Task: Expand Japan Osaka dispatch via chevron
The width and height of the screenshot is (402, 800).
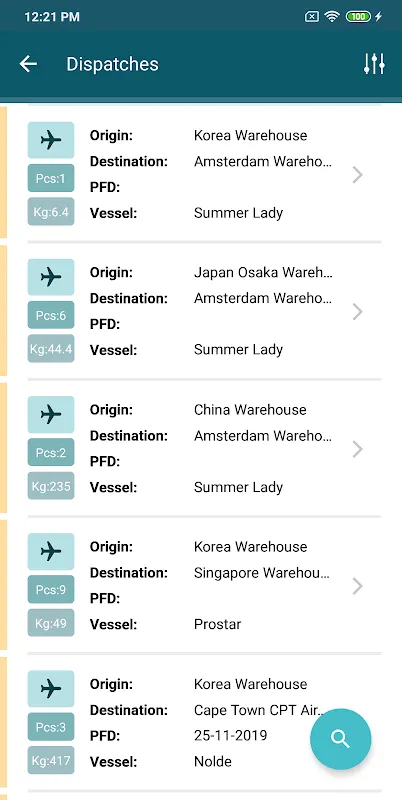Action: point(358,312)
